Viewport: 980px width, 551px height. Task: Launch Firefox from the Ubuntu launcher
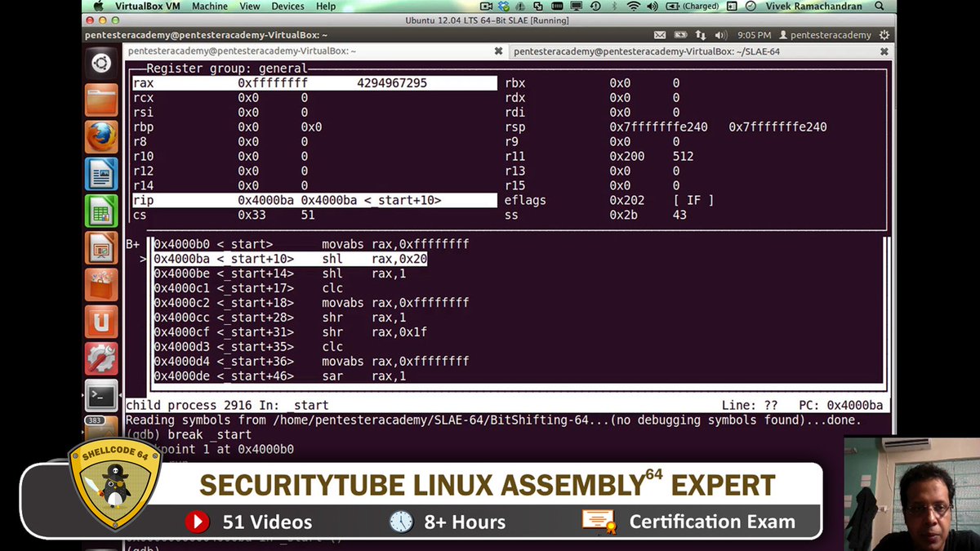click(101, 137)
